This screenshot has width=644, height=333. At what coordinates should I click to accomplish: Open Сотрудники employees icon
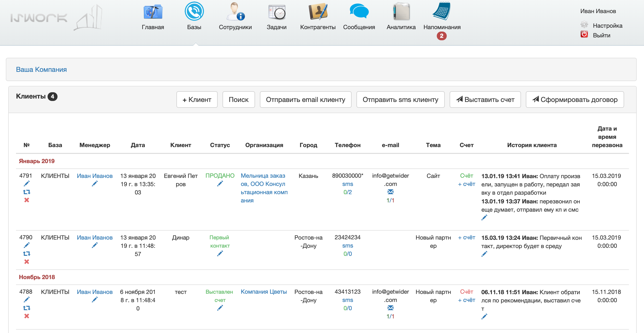[235, 11]
